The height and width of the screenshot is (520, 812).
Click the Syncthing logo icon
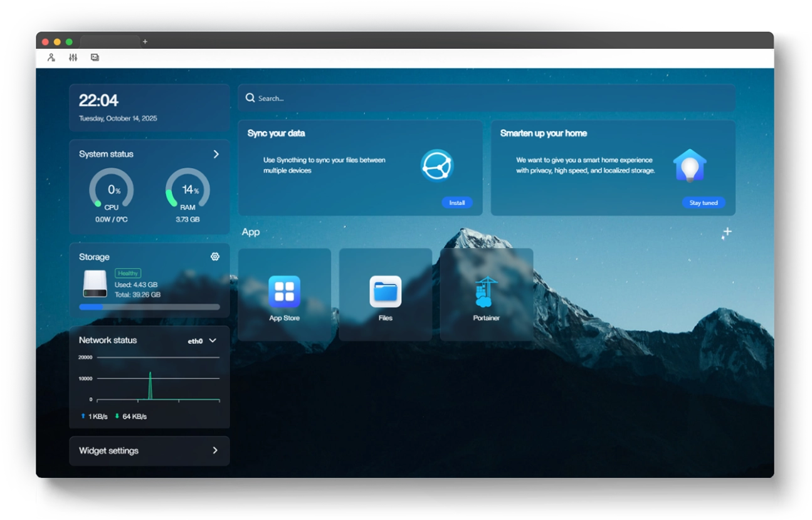click(x=436, y=165)
